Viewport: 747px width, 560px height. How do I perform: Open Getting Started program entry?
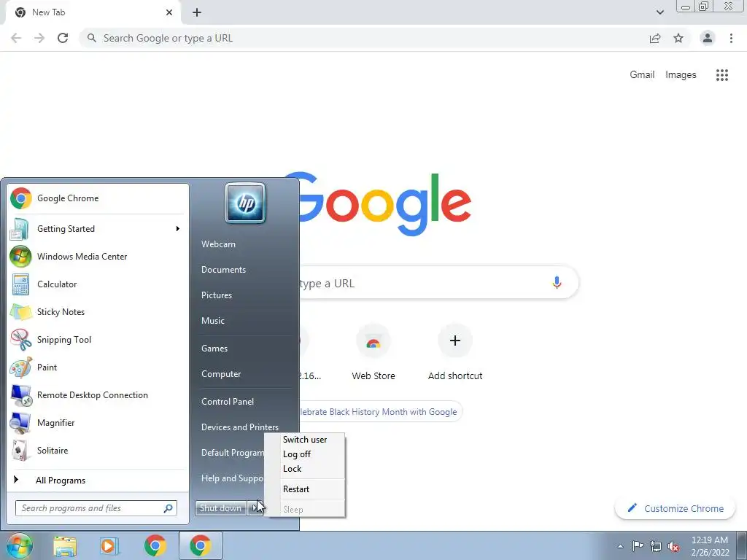click(x=98, y=228)
